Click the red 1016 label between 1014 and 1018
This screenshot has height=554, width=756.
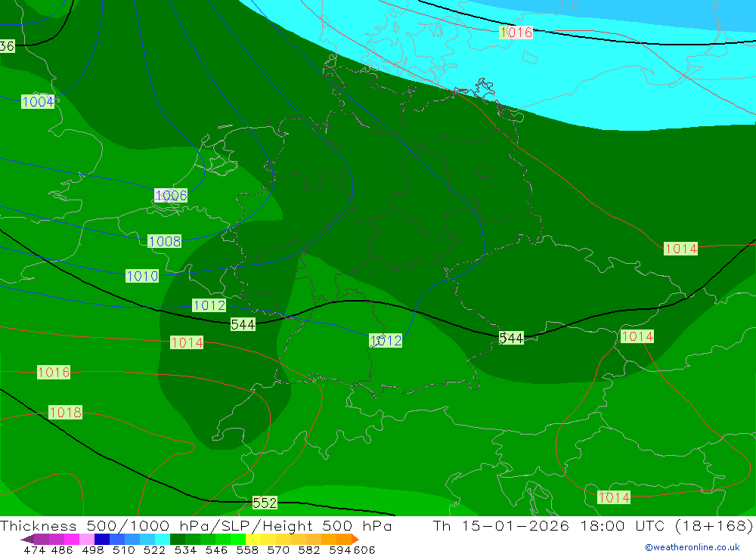(54, 372)
